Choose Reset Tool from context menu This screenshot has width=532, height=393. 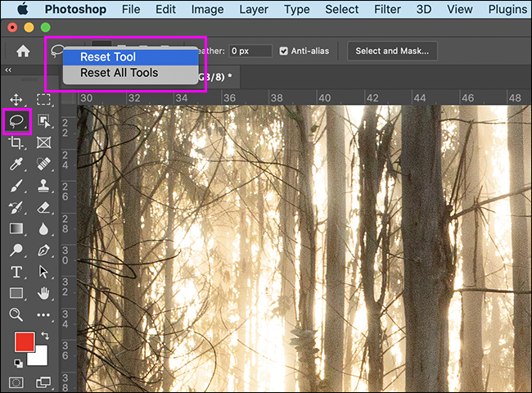[108, 57]
